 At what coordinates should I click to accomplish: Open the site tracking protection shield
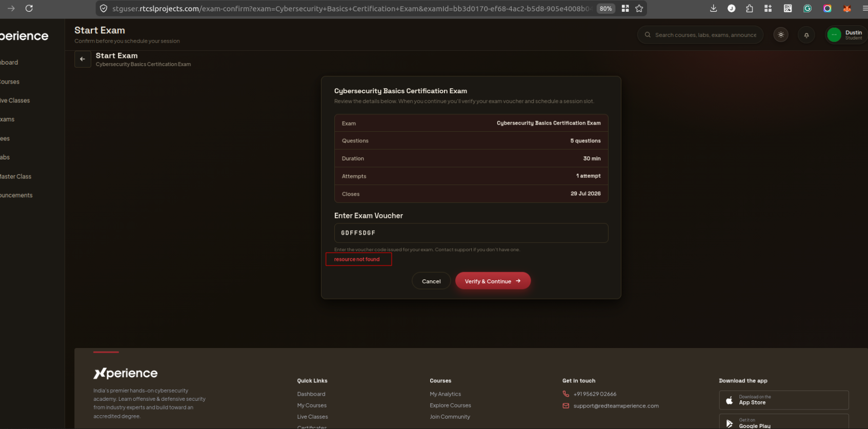point(104,9)
